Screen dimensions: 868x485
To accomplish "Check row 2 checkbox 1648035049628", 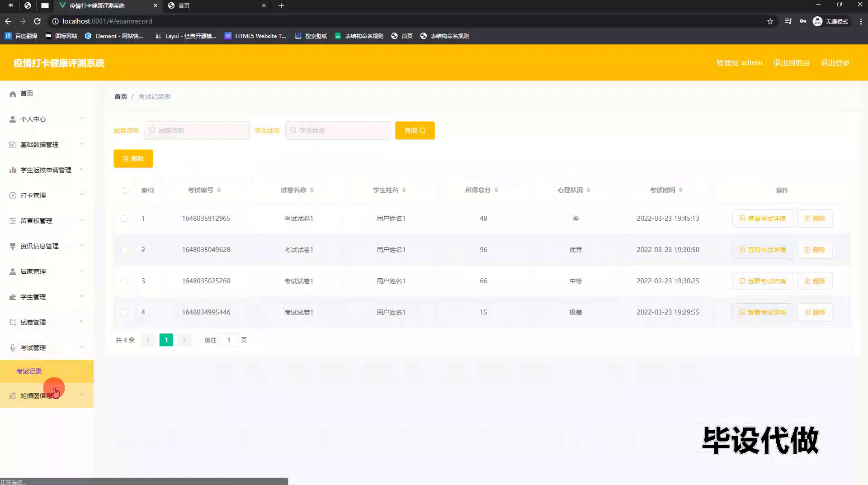I will coord(124,250).
